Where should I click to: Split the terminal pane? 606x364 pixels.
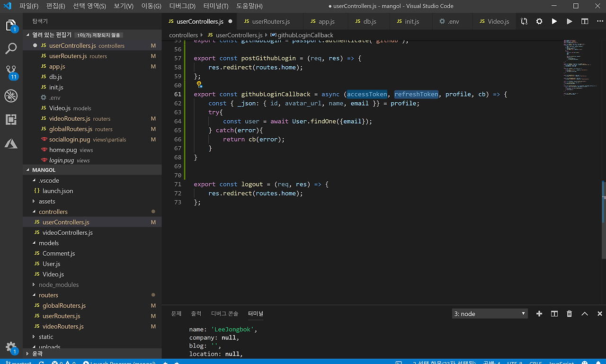click(554, 313)
